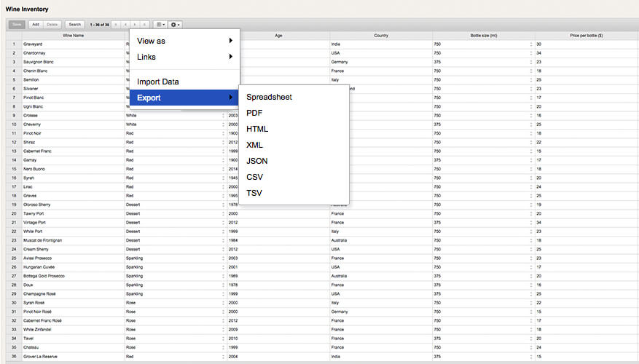Select row number 36 header
Image resolution: width=639 pixels, height=364 pixels.
(14, 356)
